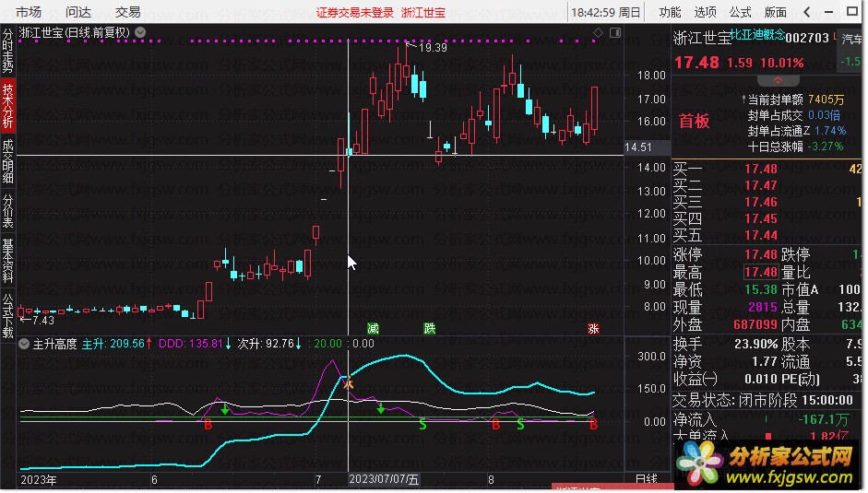This screenshot has height=493, width=868.
Task: Open the 公式 menu
Action: [740, 12]
